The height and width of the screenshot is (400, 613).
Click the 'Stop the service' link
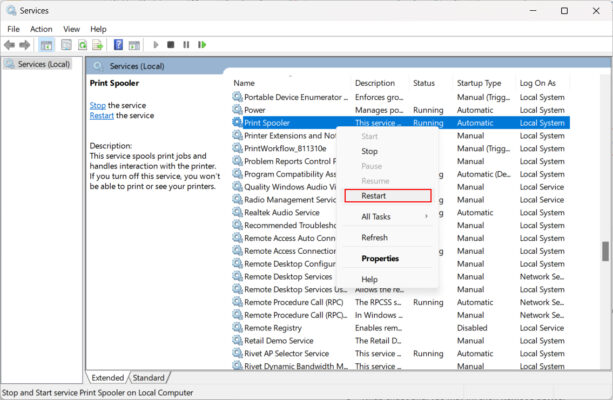click(97, 105)
